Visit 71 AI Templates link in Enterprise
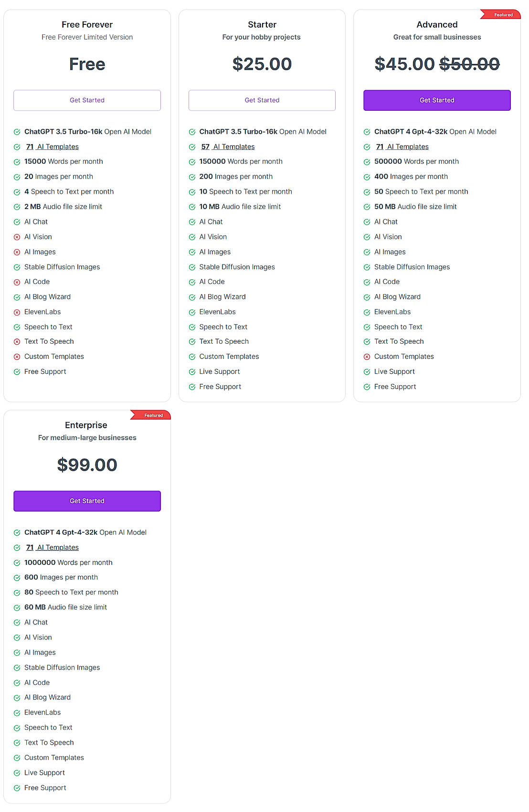The width and height of the screenshot is (529, 812). point(53,547)
